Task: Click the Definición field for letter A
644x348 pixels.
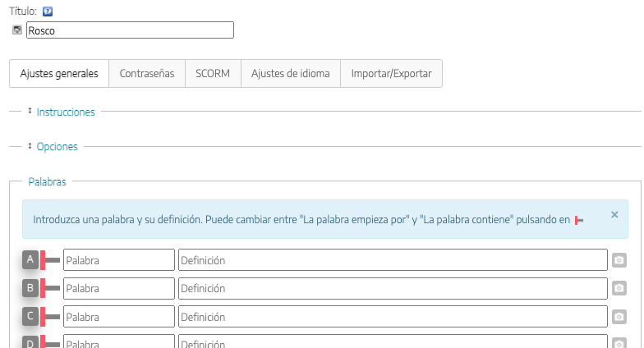Action: coord(393,260)
